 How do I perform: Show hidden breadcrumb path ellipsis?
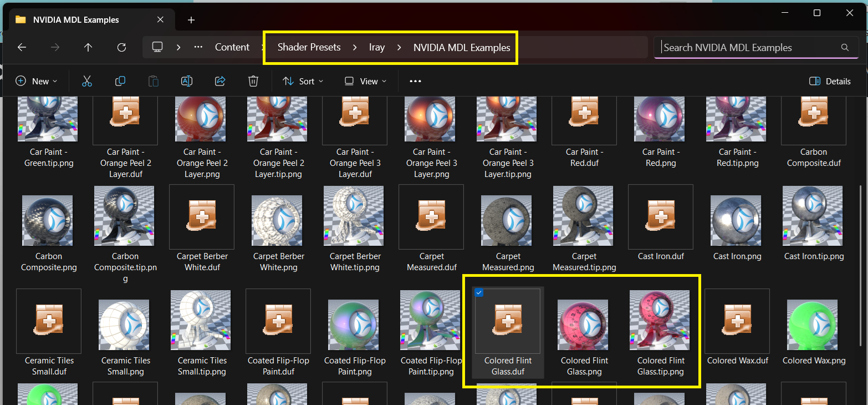point(198,47)
